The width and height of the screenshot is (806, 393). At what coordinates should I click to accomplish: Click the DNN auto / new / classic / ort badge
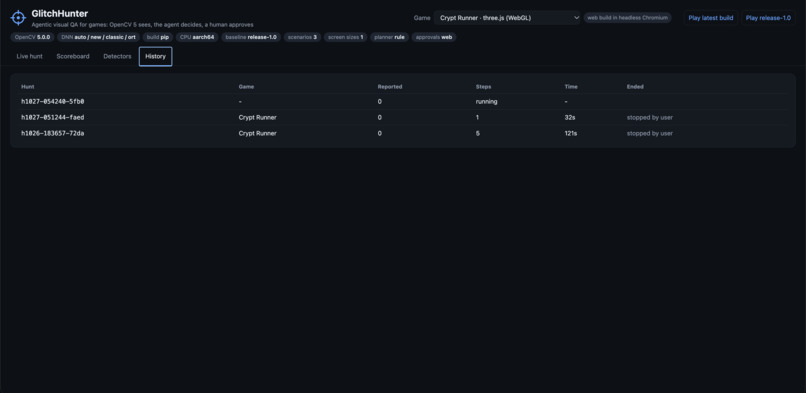98,37
